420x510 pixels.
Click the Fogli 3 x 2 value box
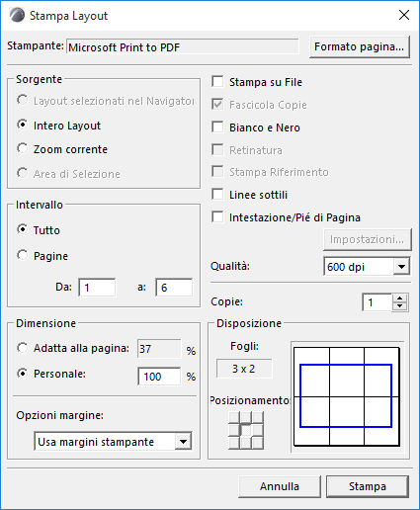[244, 369]
